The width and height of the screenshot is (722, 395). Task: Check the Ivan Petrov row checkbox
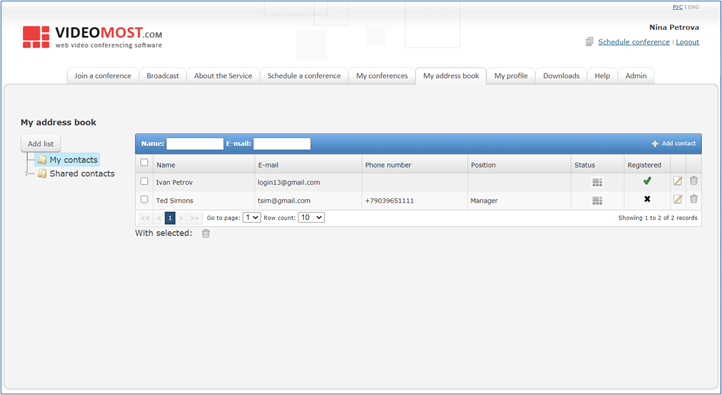pos(144,181)
